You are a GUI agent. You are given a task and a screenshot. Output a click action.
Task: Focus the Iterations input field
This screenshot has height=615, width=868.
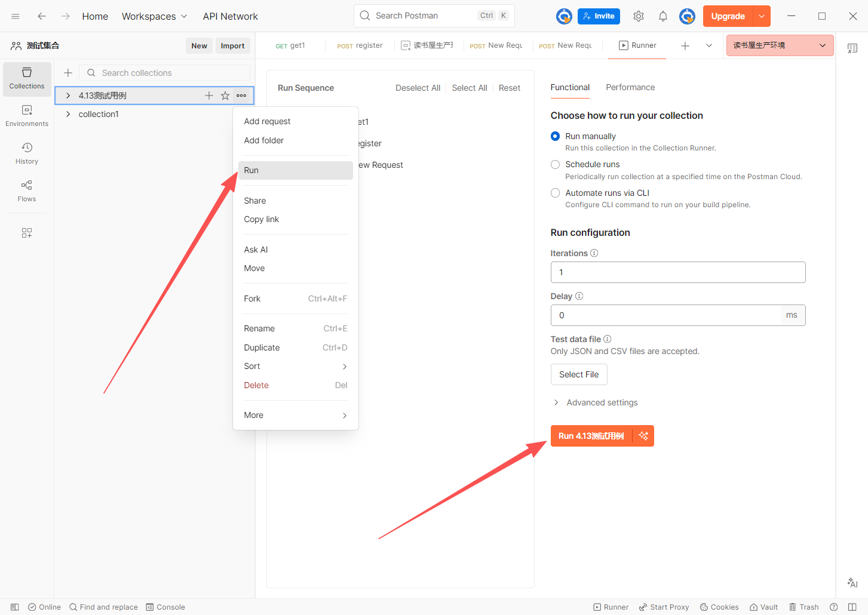coord(678,272)
